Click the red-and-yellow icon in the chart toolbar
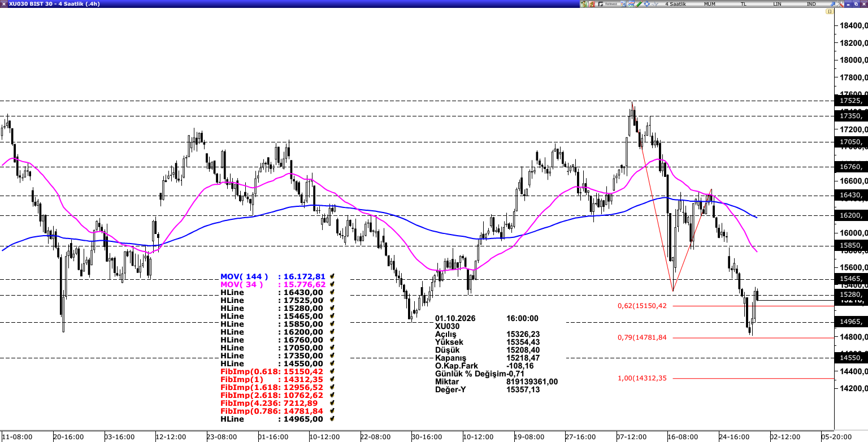Image resolution: width=868 pixels, height=442 pixels. pos(592,4)
